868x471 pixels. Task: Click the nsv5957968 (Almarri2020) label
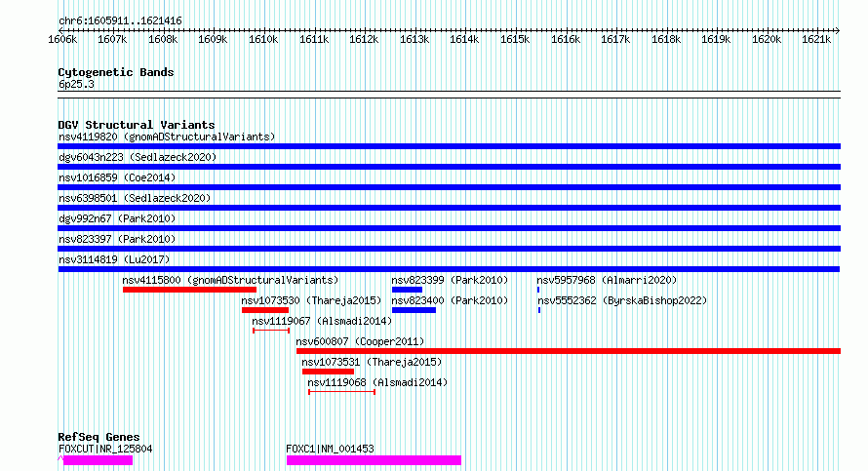tap(607, 280)
